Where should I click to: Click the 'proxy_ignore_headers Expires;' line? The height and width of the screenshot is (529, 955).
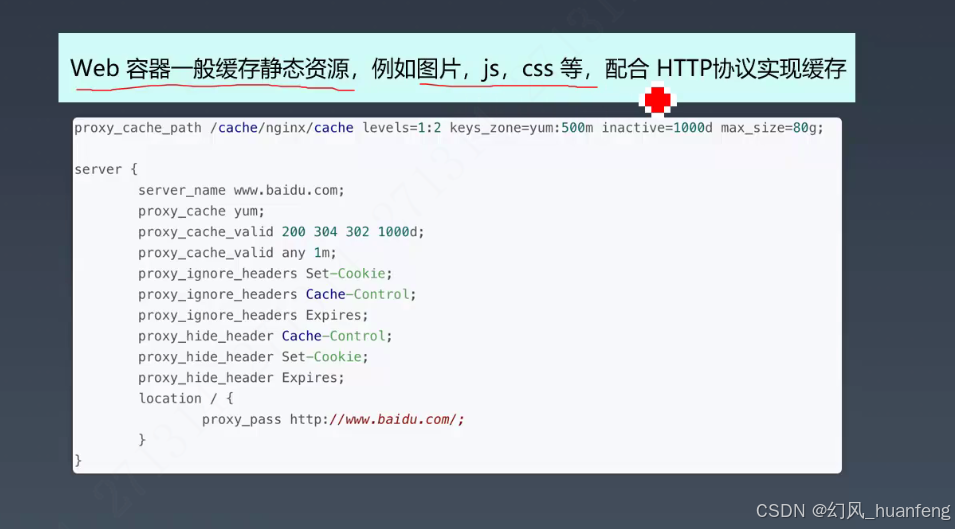[x=253, y=315]
